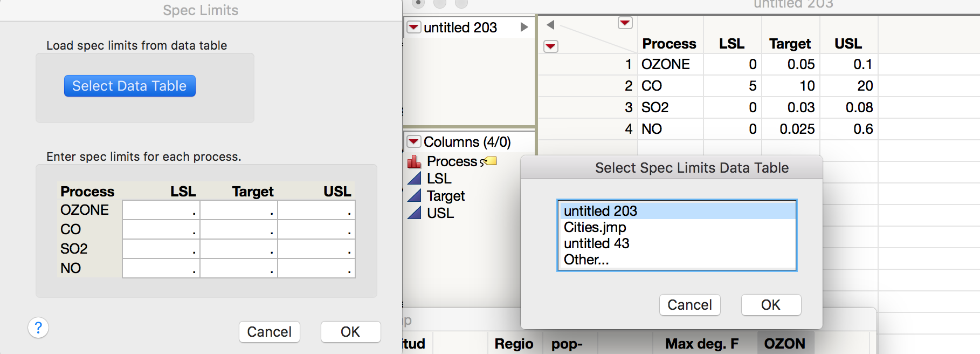Click the label tag icon beside Process
Screen dimensions: 980x354
click(489, 161)
